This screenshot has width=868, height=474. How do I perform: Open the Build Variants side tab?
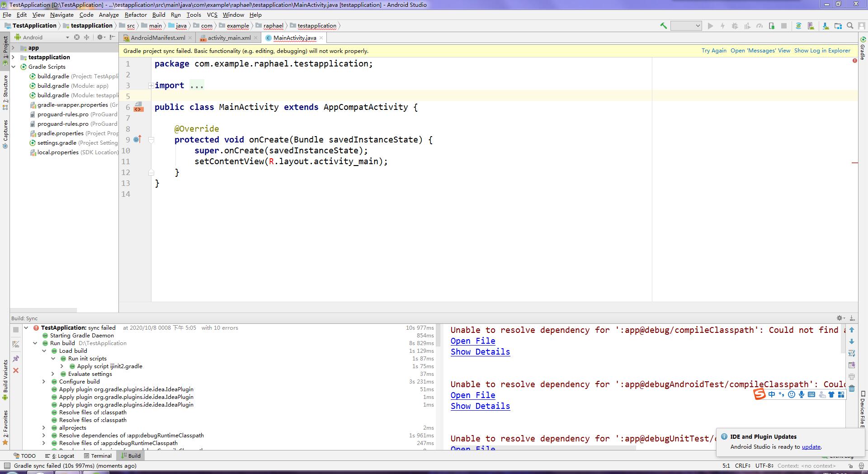(5, 379)
